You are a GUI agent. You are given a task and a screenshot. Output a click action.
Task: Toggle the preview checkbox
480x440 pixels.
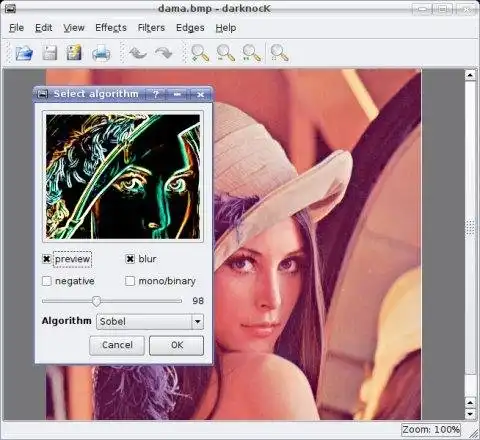click(x=47, y=259)
